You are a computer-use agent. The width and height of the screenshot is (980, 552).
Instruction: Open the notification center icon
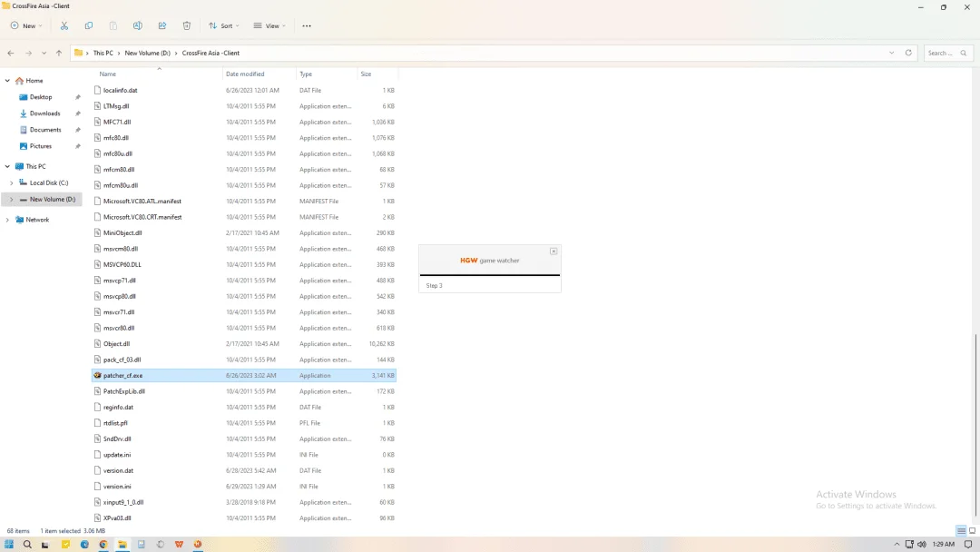coord(968,545)
